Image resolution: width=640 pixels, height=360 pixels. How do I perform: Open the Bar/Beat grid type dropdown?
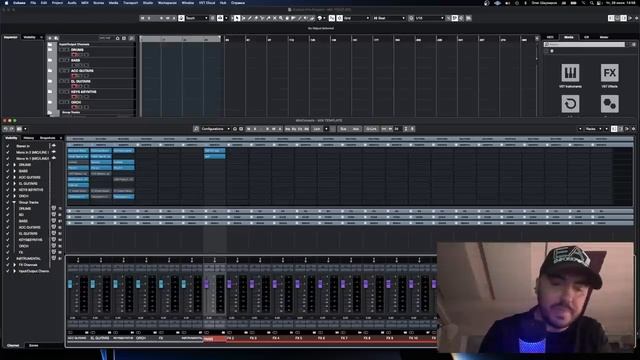389,18
